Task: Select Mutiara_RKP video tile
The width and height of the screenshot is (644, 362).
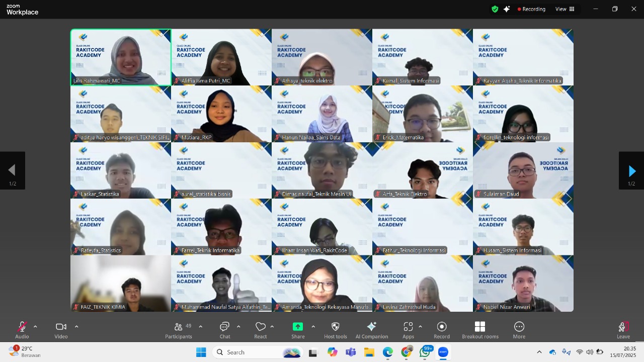Action: click(221, 114)
